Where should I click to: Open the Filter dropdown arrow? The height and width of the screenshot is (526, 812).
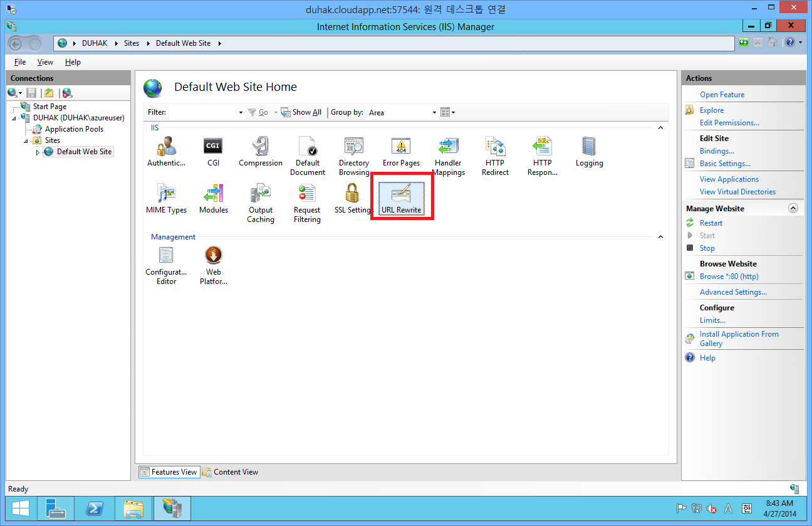click(x=241, y=112)
